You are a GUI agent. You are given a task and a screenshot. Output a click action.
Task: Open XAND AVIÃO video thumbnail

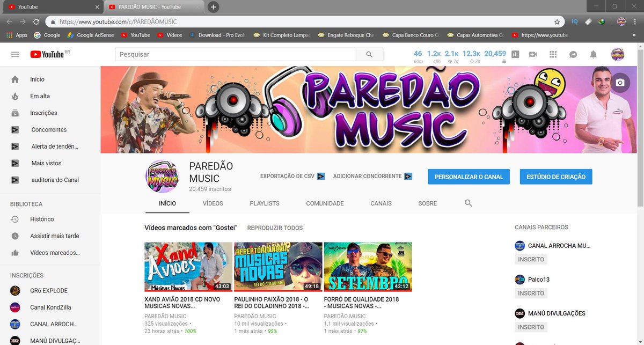point(188,267)
